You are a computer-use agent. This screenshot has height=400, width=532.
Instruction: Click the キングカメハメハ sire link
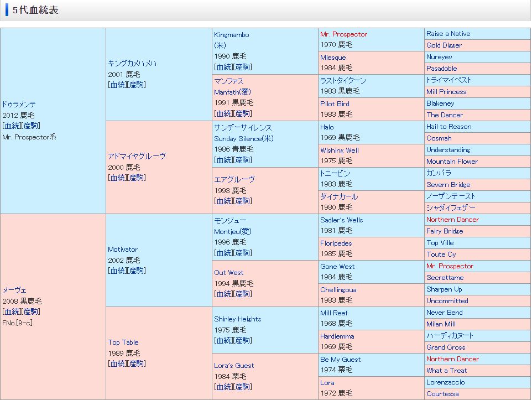[x=132, y=64]
